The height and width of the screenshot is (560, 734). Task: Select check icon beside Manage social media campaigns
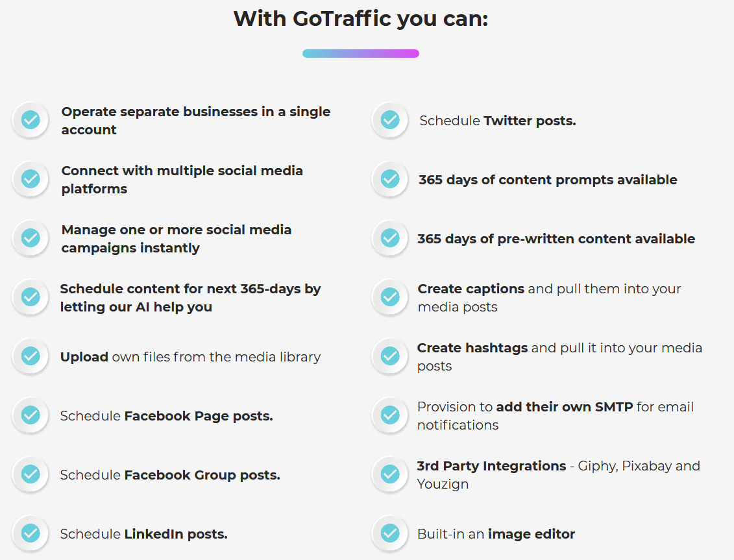tap(31, 238)
